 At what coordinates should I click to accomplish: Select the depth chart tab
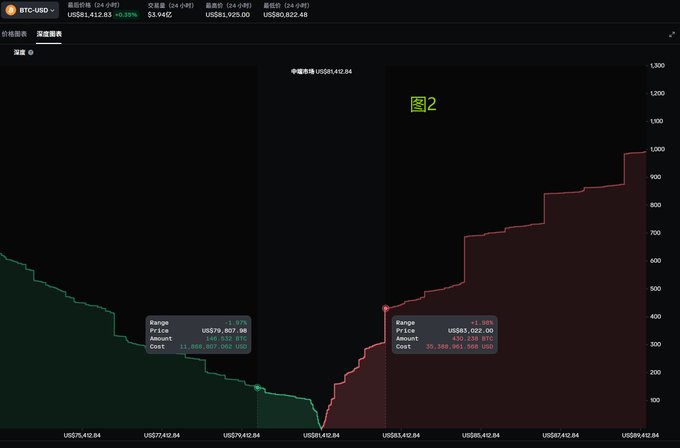(x=49, y=34)
